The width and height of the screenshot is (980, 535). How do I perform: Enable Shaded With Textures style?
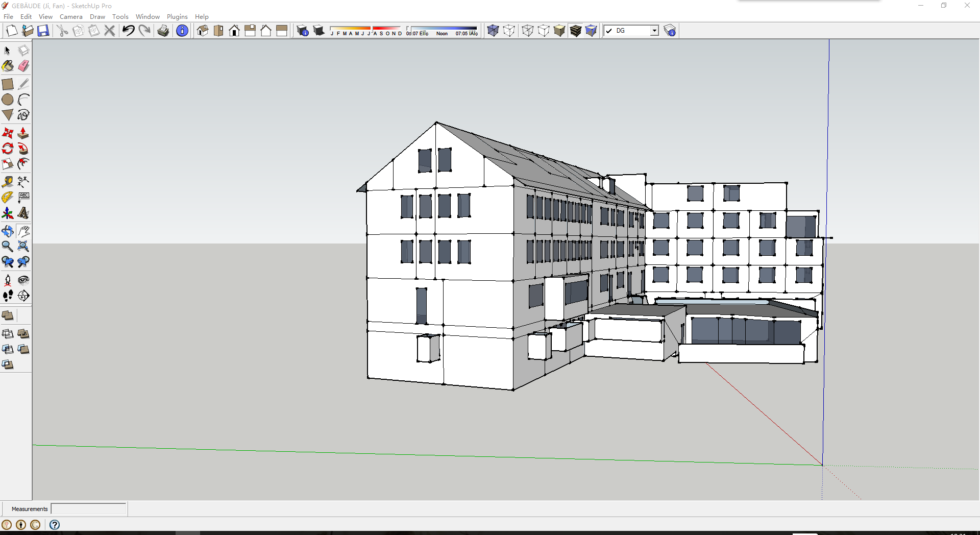pos(575,31)
